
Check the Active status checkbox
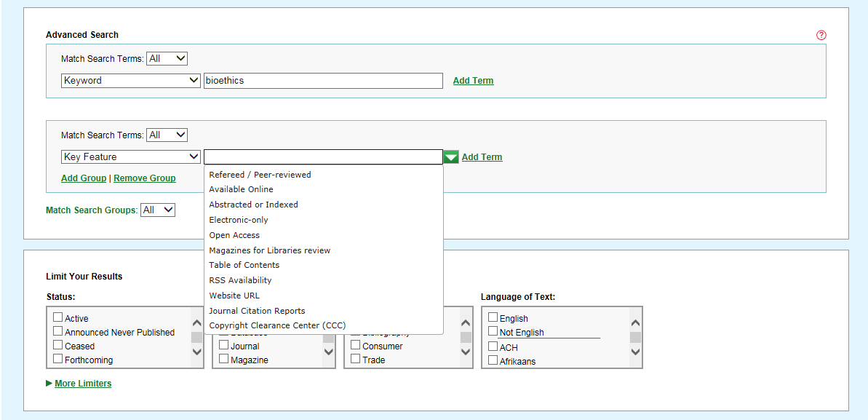click(x=58, y=317)
